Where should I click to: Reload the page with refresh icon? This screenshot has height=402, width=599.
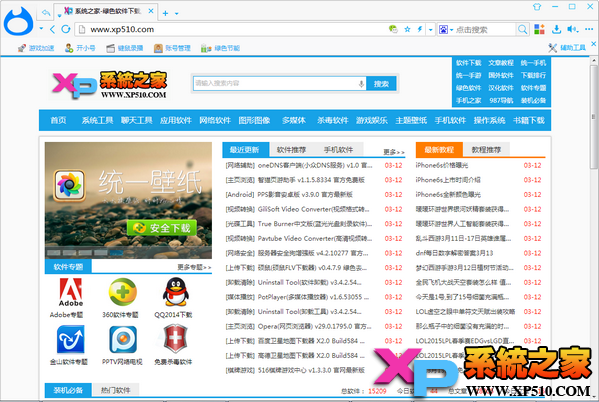[x=66, y=29]
